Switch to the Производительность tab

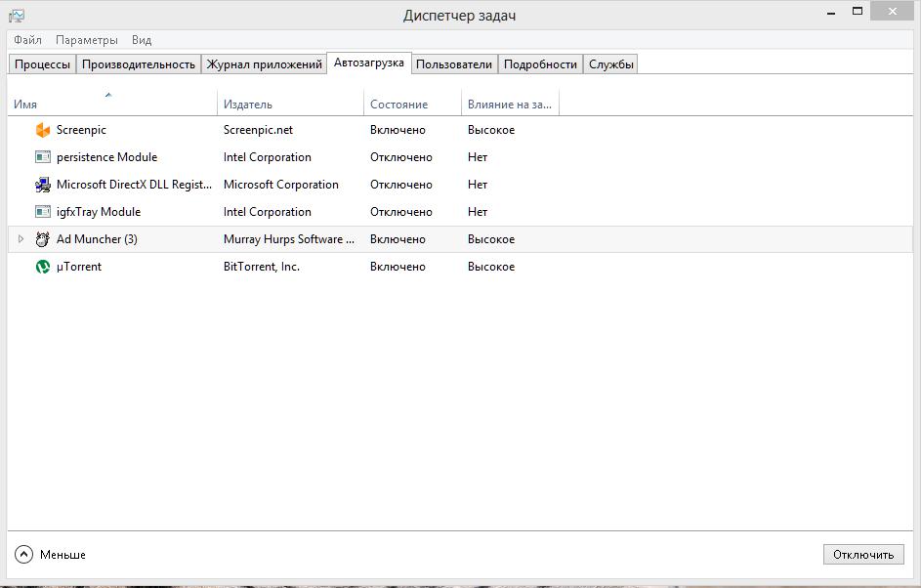(139, 64)
